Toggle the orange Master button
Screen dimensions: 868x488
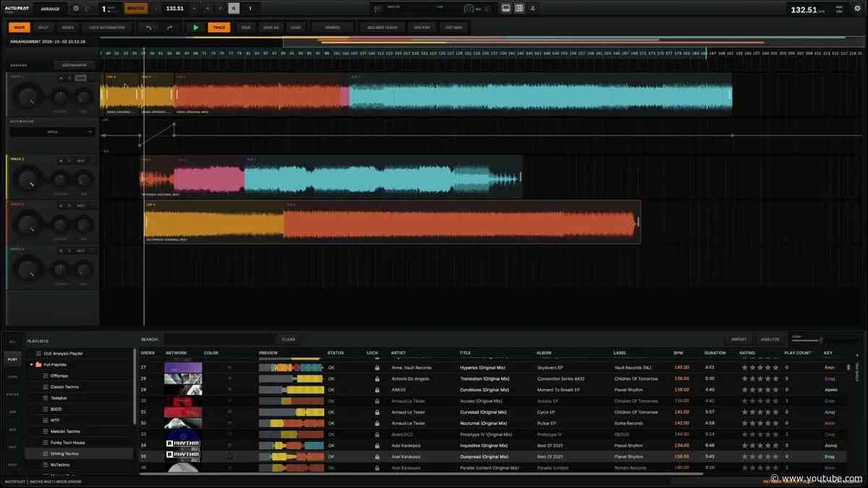pos(135,9)
